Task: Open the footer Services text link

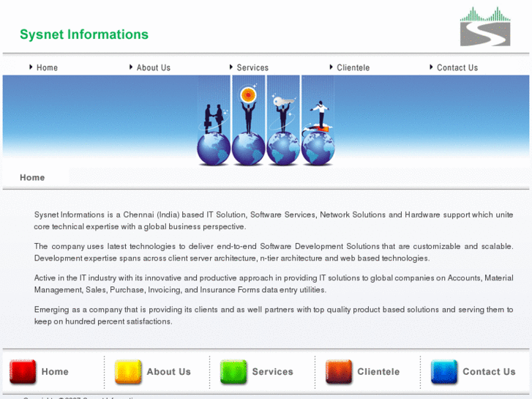Action: (272, 371)
